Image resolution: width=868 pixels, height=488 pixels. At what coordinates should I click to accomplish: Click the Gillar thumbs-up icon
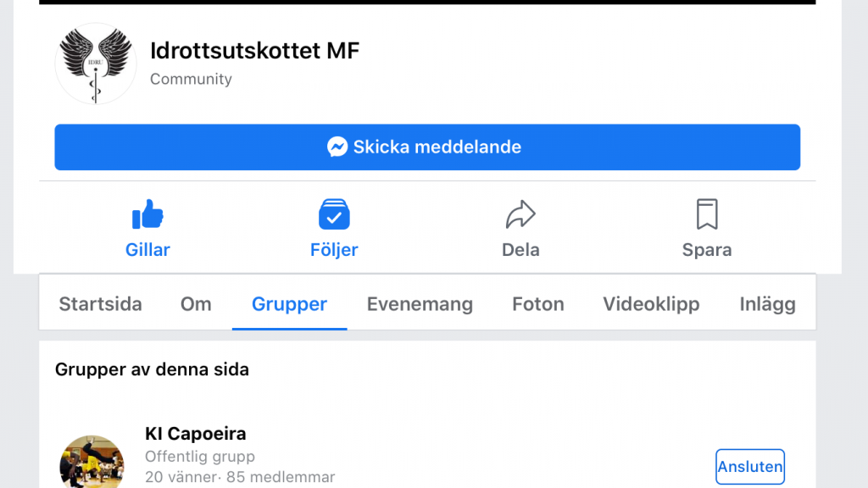pyautogui.click(x=147, y=214)
